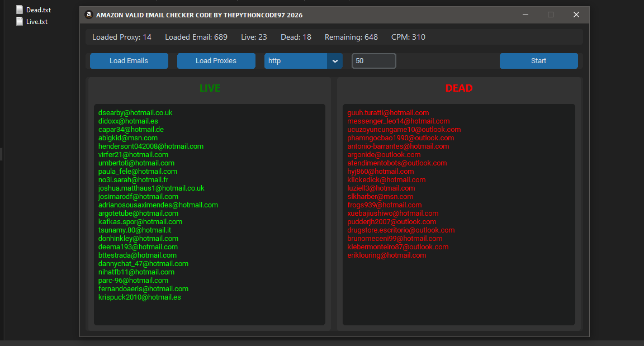Select joshua.matthaus1@hotmail.co.uk entry

tap(151, 188)
